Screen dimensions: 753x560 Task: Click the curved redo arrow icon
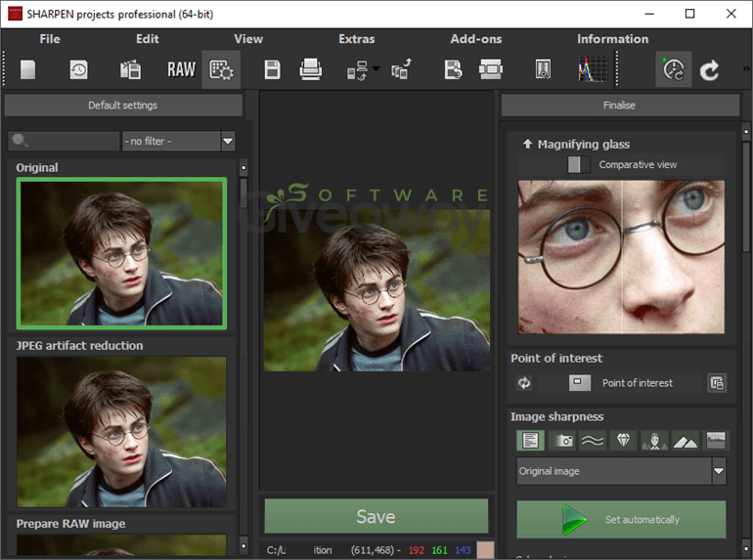709,70
